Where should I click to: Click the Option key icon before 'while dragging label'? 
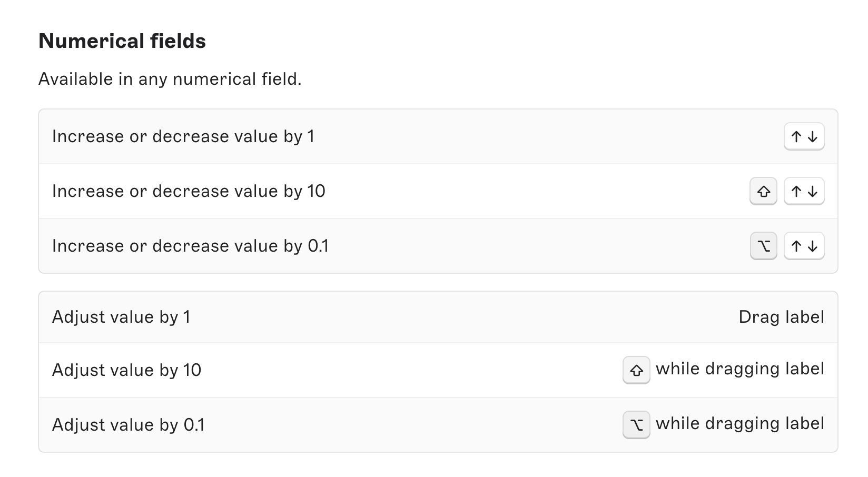coord(636,425)
